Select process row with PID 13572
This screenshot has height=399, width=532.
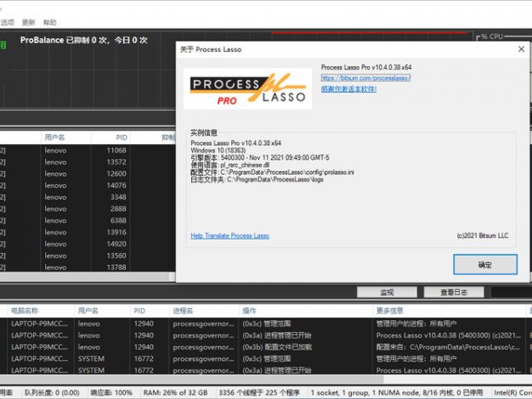coord(88,162)
